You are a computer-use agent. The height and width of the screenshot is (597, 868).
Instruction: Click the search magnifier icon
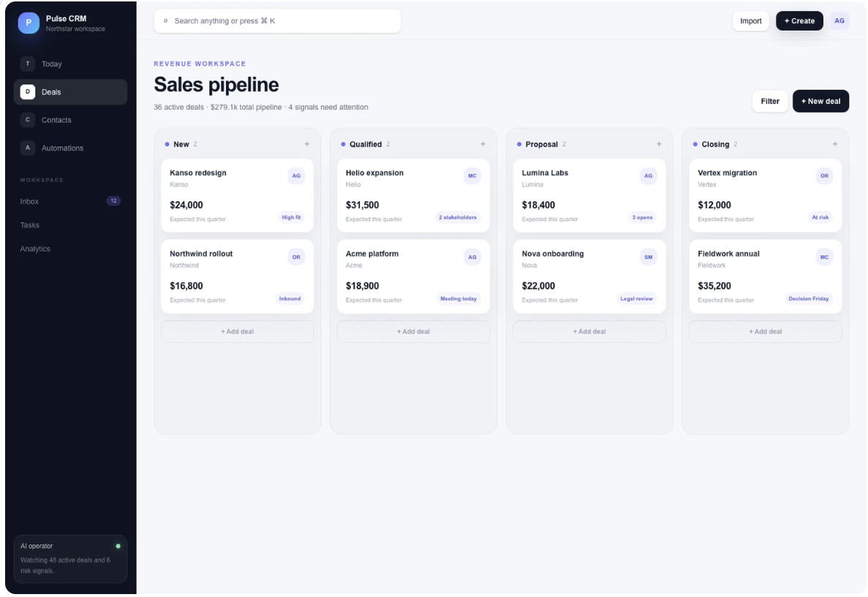165,21
